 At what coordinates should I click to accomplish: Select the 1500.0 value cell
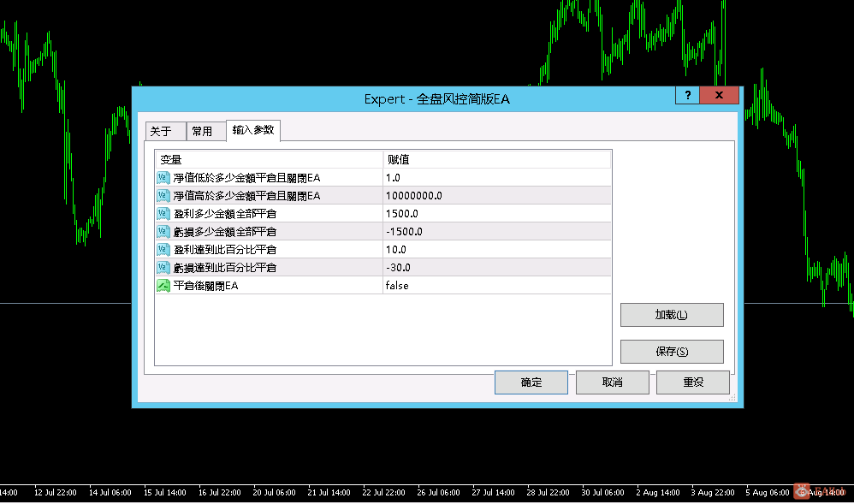pos(496,214)
